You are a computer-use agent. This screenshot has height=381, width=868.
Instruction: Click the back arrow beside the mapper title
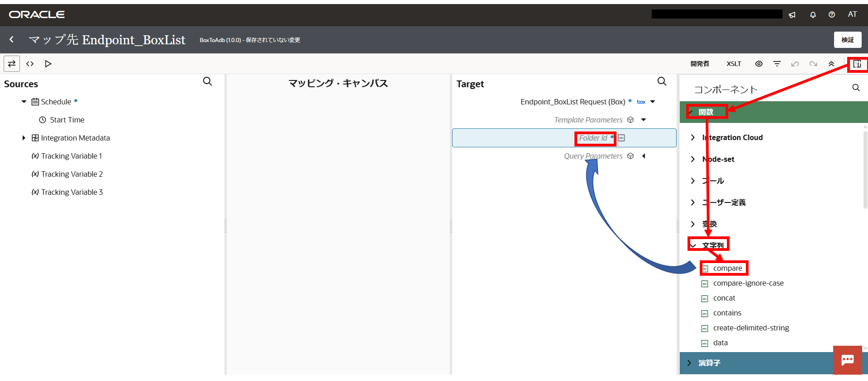coord(12,40)
